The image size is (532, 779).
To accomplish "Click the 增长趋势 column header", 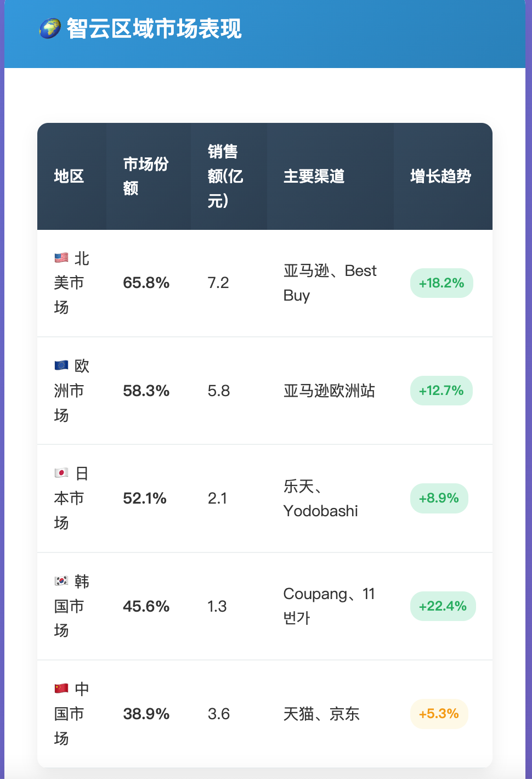I will pyautogui.click(x=441, y=176).
